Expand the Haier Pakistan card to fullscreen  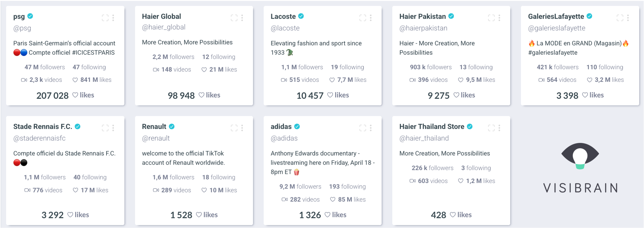(x=491, y=18)
